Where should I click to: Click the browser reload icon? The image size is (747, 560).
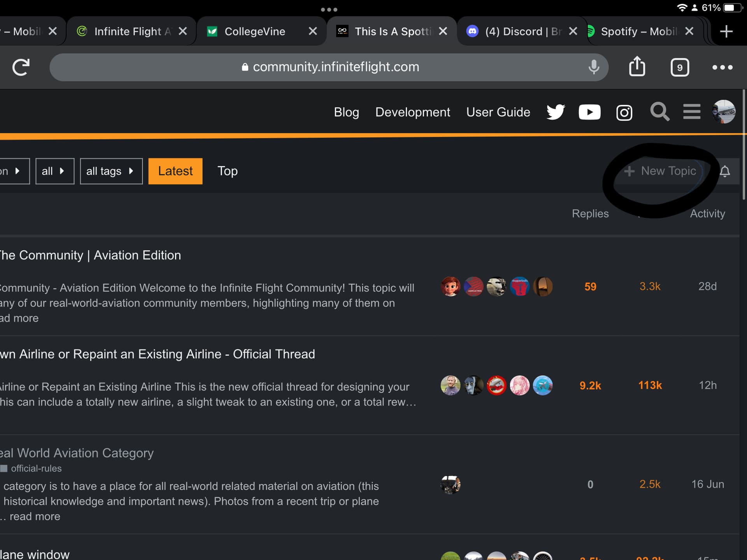[21, 67]
